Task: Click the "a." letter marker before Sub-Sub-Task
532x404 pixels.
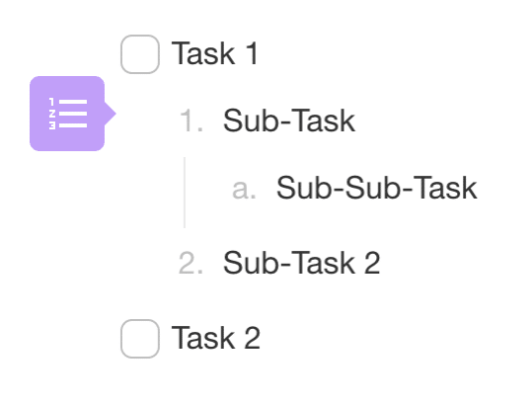Action: pyautogui.click(x=244, y=189)
